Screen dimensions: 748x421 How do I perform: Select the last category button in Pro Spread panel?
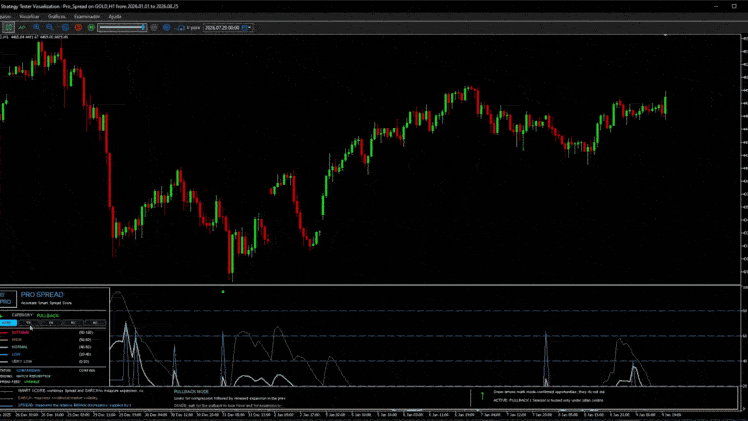tap(94, 323)
